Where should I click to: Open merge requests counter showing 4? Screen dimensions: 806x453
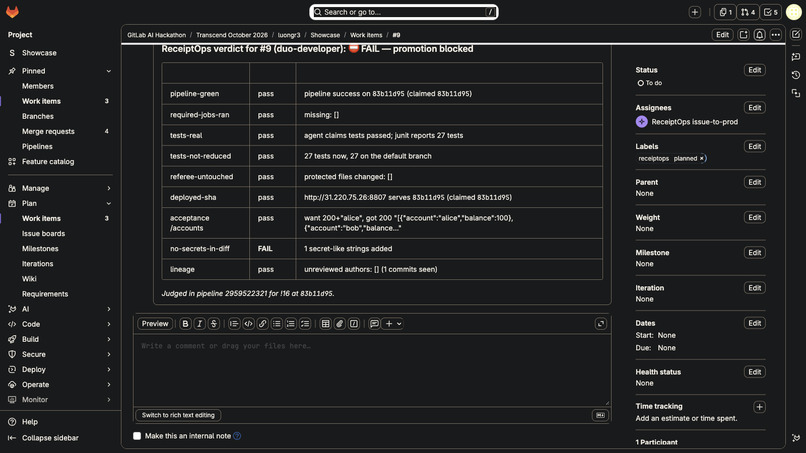click(748, 12)
